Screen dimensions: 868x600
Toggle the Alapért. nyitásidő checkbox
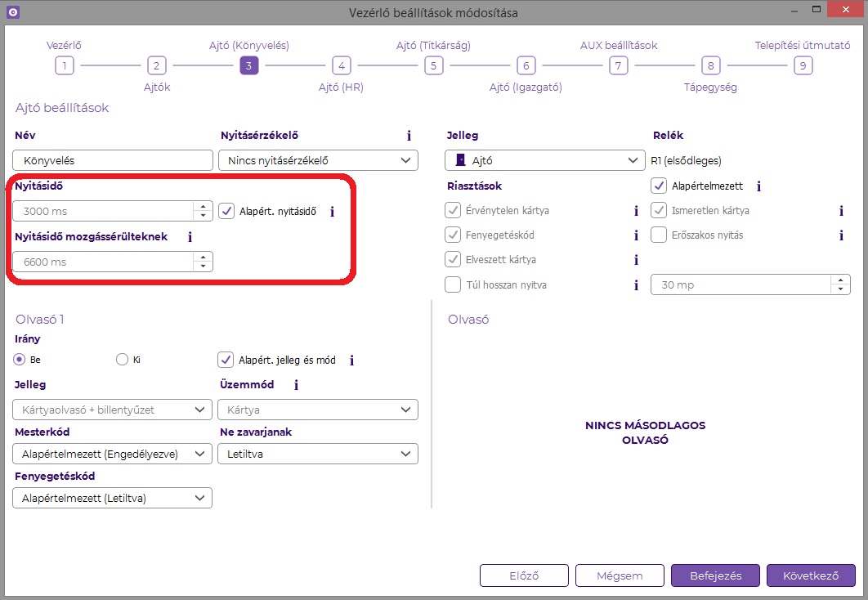pos(227,211)
